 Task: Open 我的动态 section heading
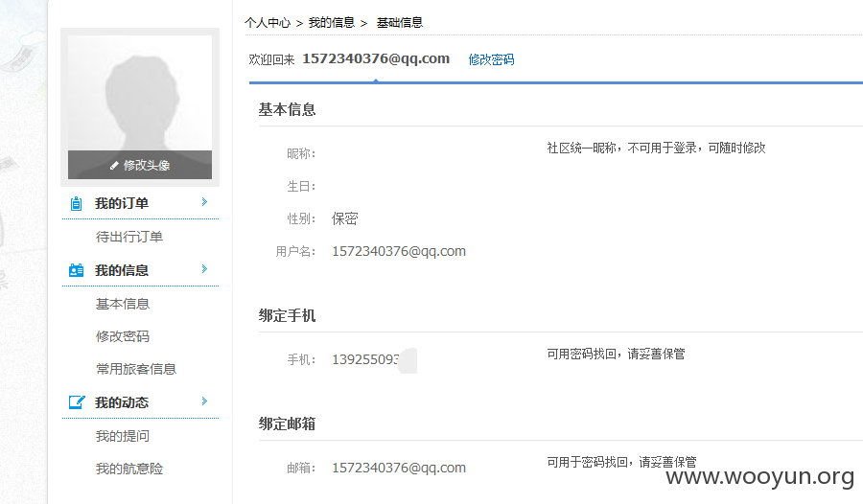[122, 402]
